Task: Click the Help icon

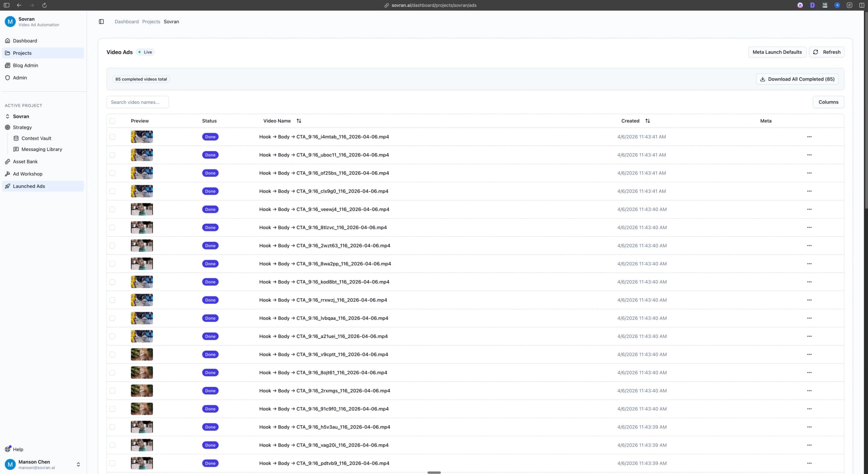Action: click(x=8, y=449)
